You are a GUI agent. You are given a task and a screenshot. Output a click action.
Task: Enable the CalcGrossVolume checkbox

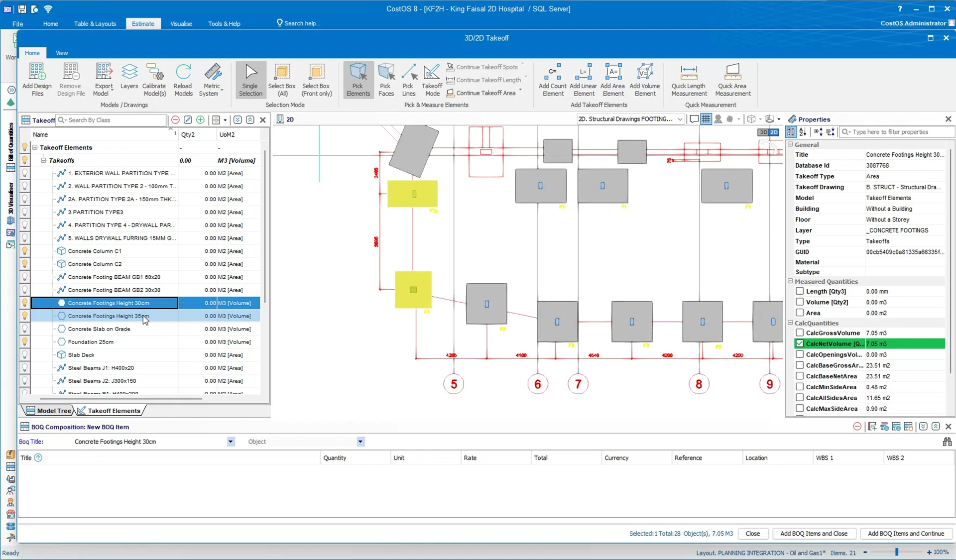800,333
